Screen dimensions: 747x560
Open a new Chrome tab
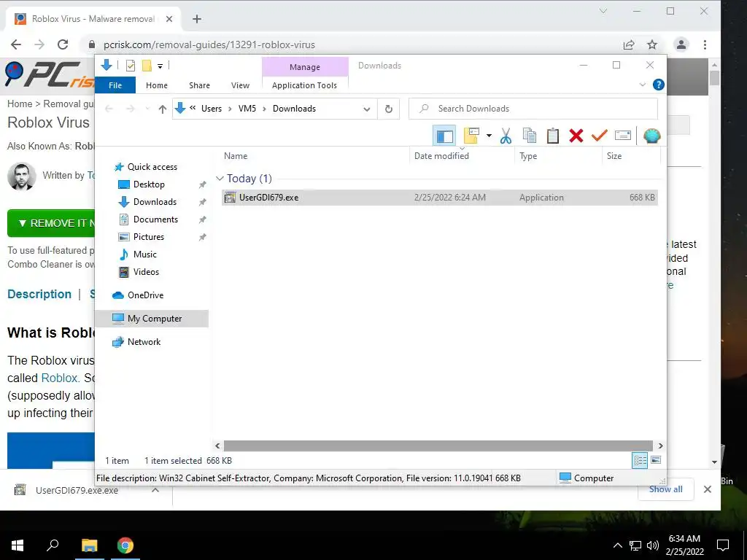pos(197,19)
